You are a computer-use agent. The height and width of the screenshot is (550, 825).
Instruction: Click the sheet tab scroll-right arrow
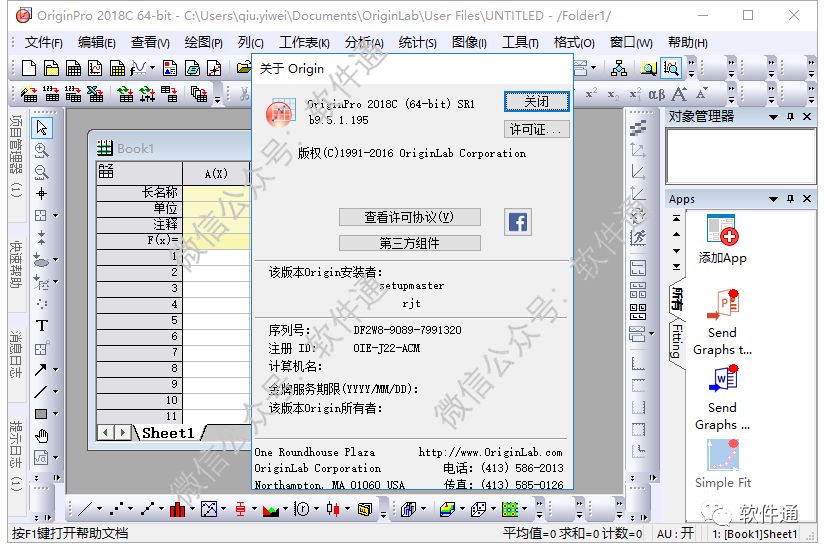tap(123, 433)
